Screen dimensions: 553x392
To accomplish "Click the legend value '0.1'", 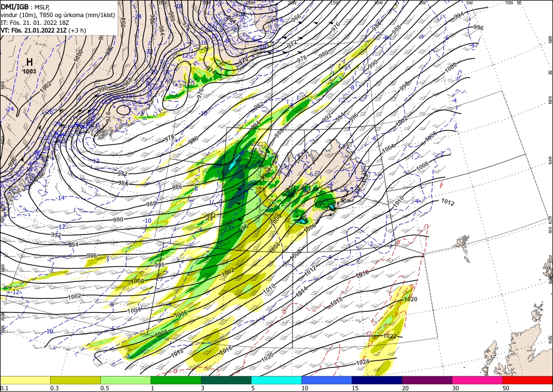I will [x=4, y=388].
